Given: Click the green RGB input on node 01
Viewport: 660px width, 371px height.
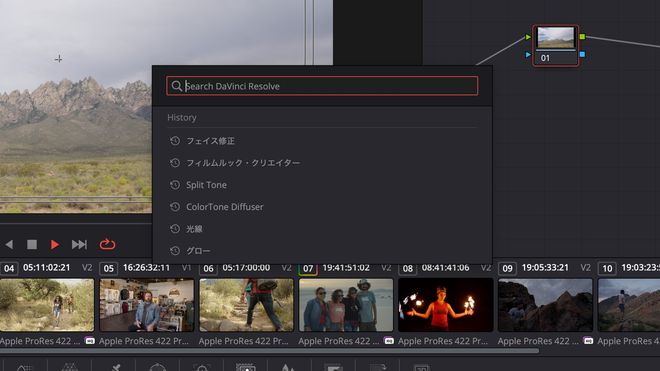Looking at the screenshot, I should pos(528,37).
